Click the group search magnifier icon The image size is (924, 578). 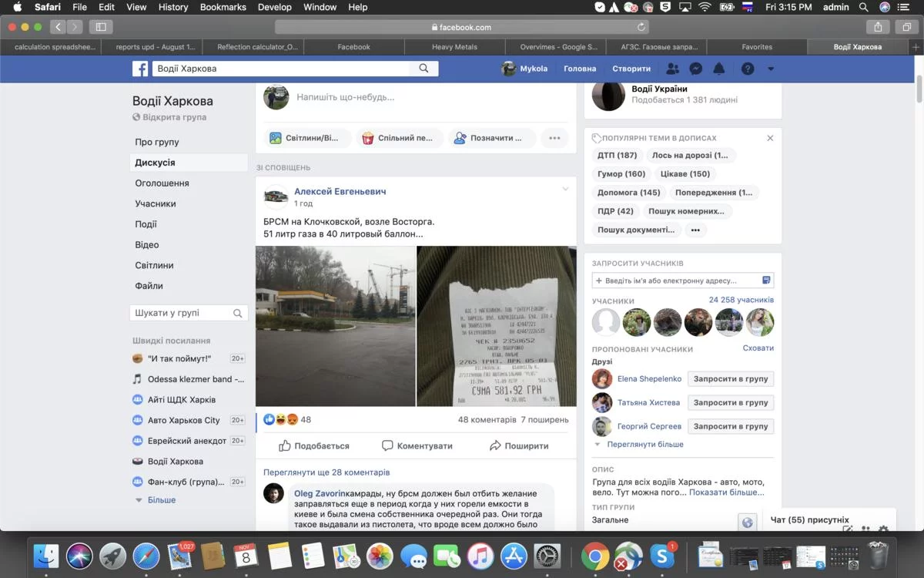[238, 313]
